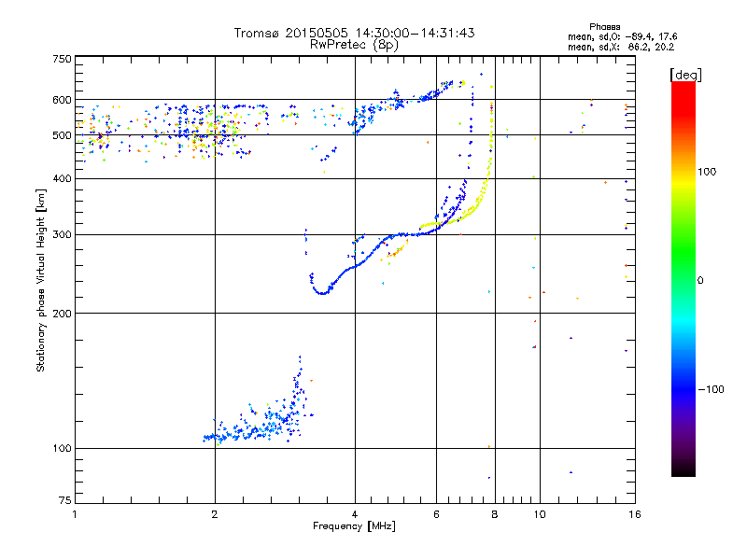Click the x-axis tick label '16'
The width and height of the screenshot is (747, 560).
click(635, 514)
